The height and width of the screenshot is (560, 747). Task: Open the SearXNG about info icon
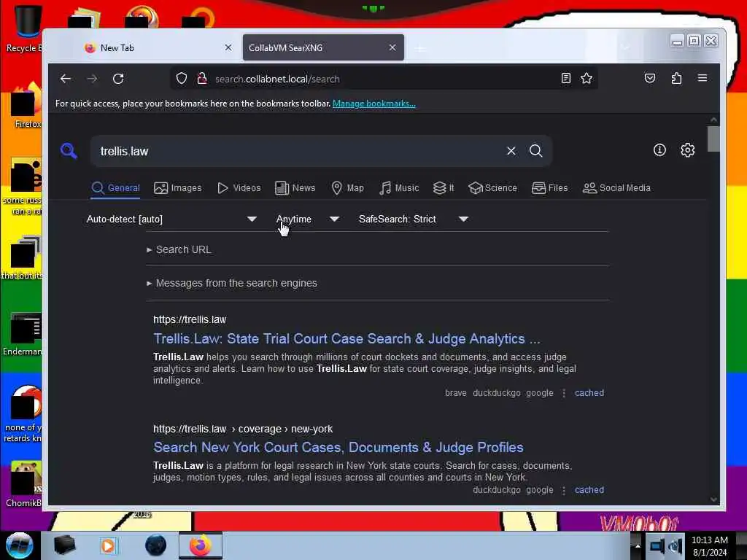point(659,150)
